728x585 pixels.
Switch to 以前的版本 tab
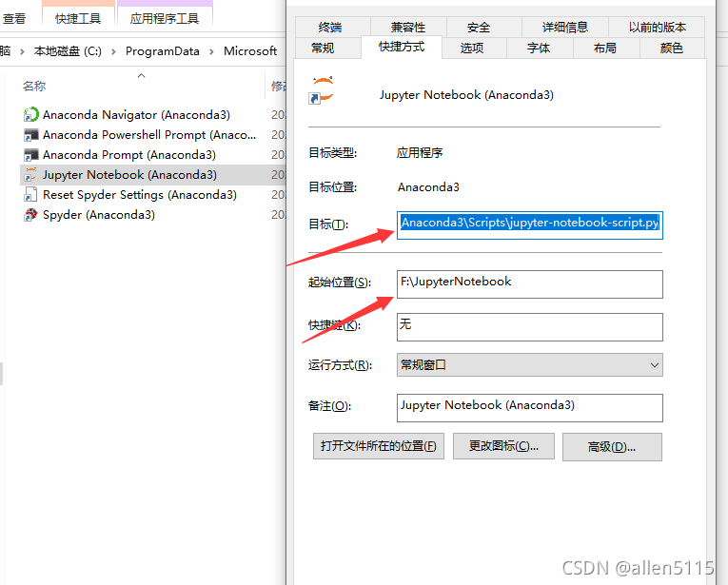tap(657, 27)
